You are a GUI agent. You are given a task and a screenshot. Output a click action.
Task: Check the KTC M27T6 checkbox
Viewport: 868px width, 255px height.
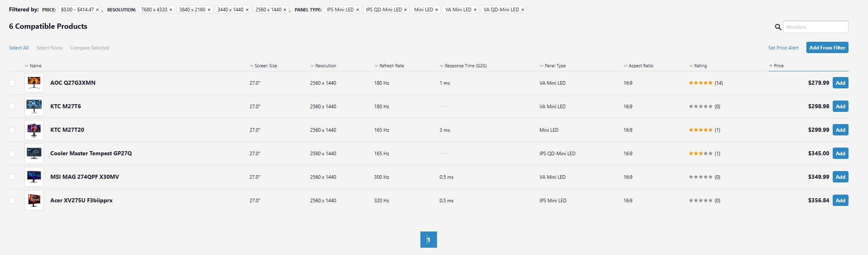tap(12, 107)
